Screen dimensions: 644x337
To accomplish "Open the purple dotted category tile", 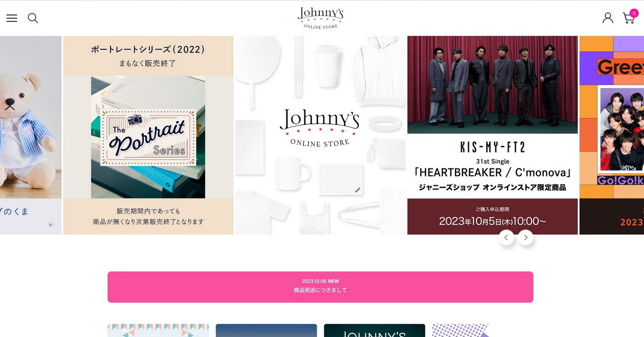I will (x=460, y=330).
